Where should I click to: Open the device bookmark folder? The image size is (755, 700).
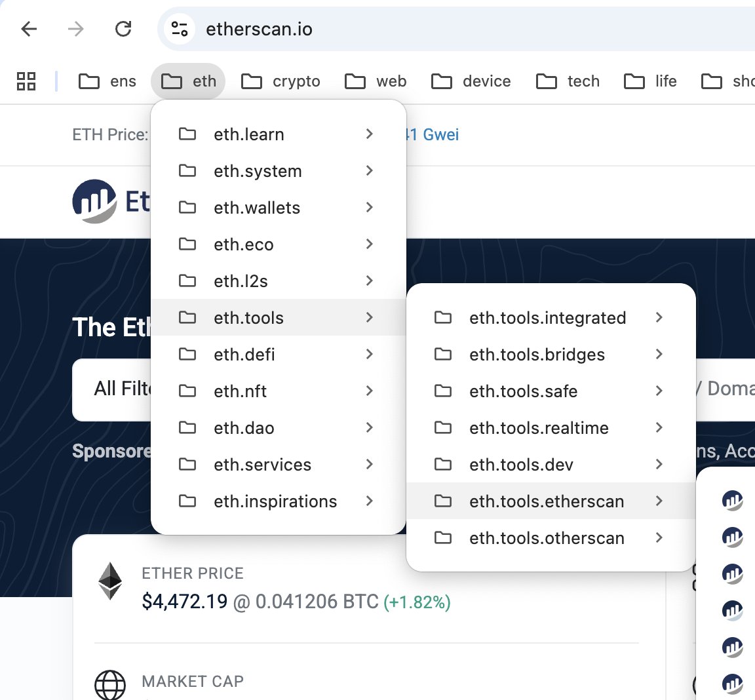471,81
